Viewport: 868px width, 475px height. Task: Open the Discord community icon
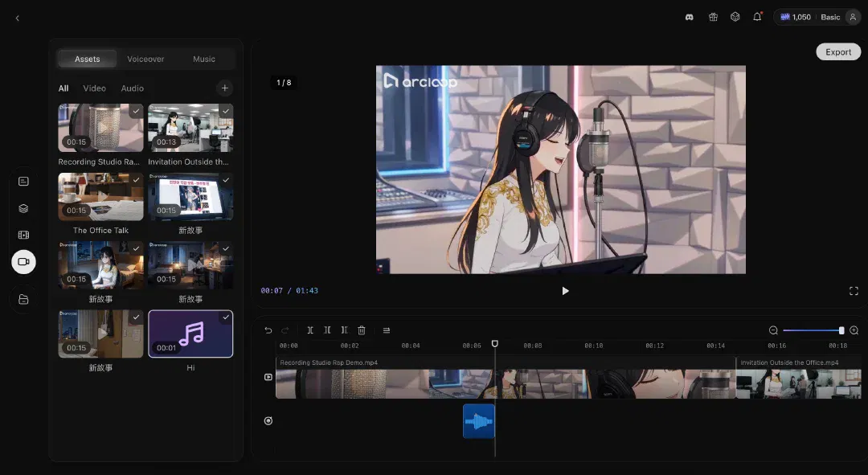pos(690,17)
